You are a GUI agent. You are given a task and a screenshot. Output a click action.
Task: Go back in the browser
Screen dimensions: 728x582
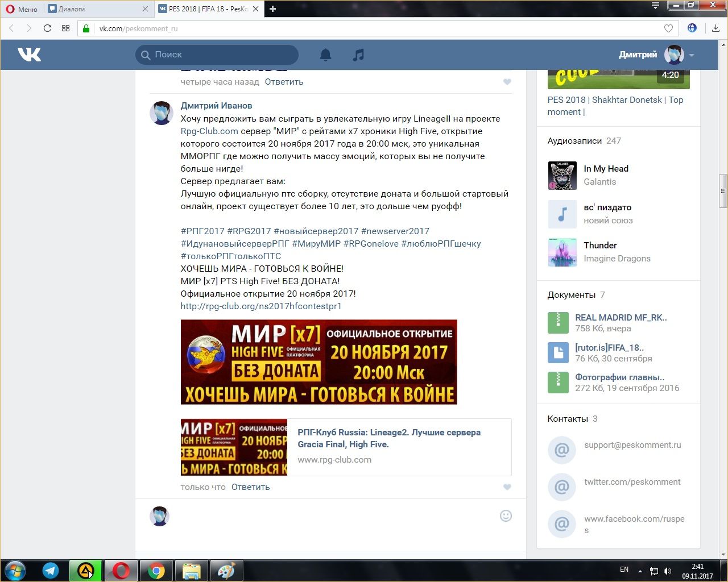(x=11, y=28)
